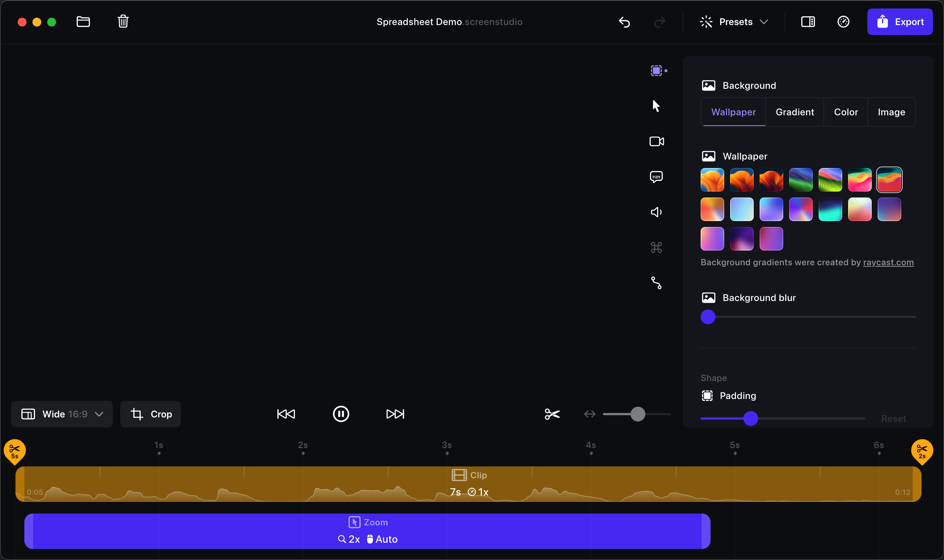
Task: Open the cursor settings arrow icon
Action: coord(656,106)
